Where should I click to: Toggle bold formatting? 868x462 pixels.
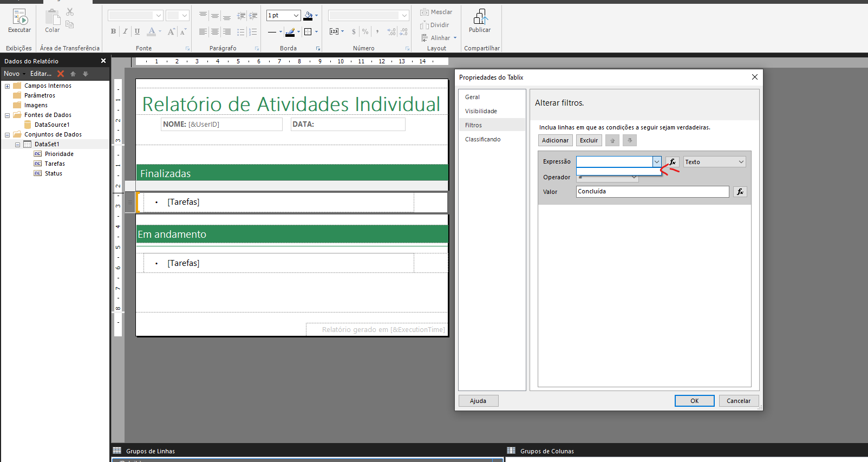[x=113, y=31]
